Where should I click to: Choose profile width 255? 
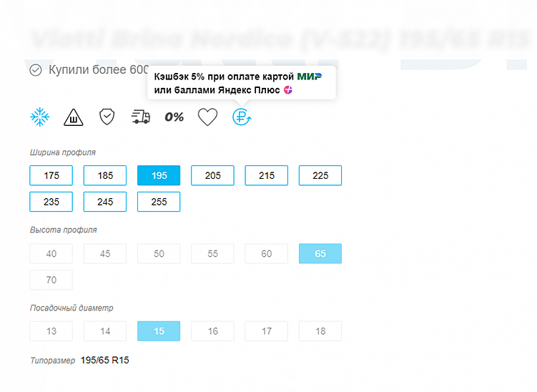159,202
